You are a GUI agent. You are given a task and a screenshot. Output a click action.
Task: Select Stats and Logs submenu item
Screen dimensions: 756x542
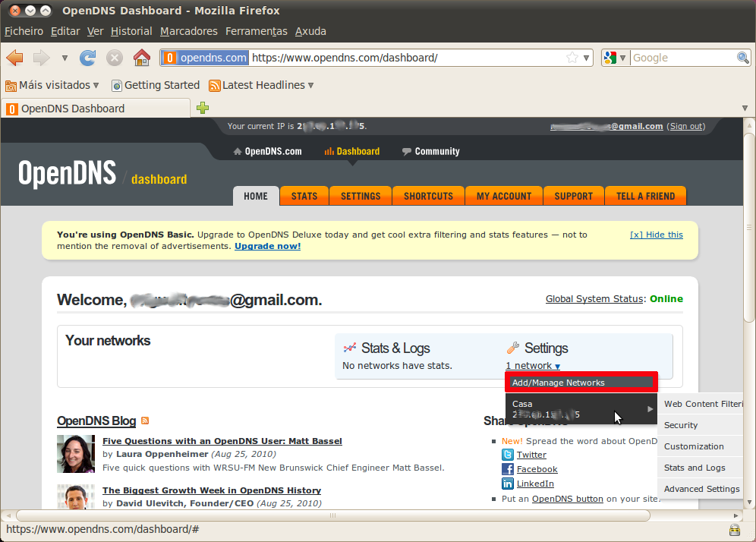(x=700, y=468)
